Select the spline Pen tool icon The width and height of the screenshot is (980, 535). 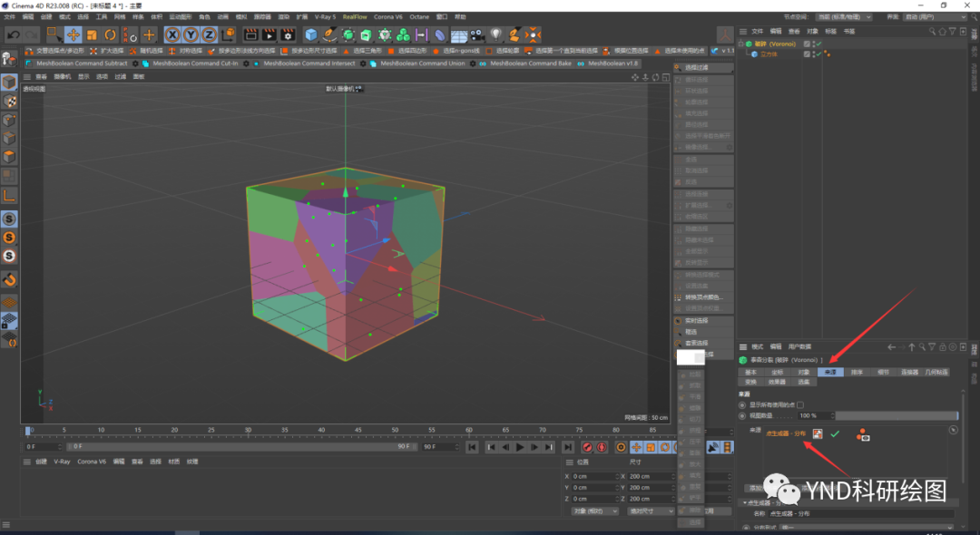(329, 35)
